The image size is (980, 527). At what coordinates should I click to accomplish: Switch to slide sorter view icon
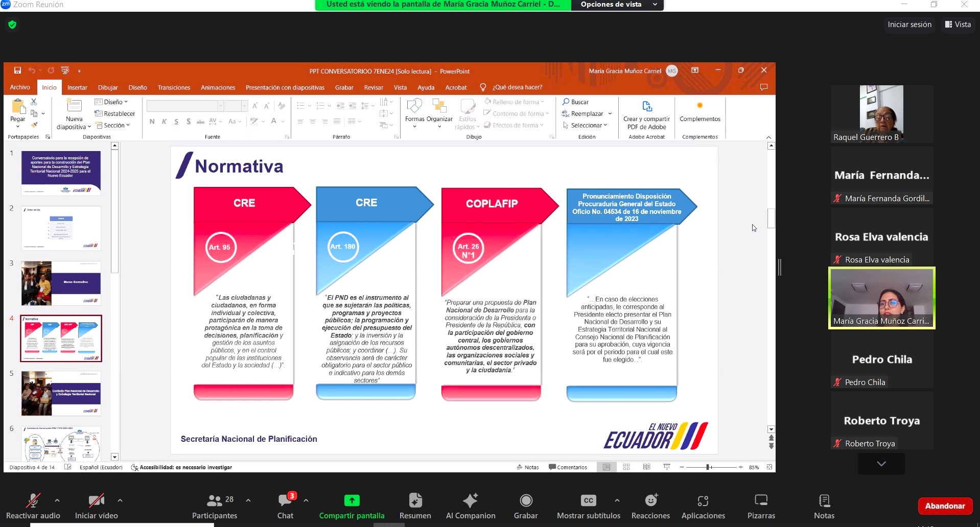click(x=626, y=467)
